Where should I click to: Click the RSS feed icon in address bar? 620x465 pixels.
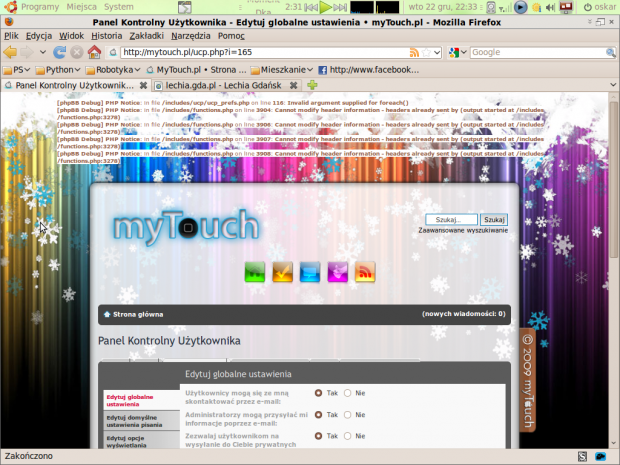(x=414, y=52)
